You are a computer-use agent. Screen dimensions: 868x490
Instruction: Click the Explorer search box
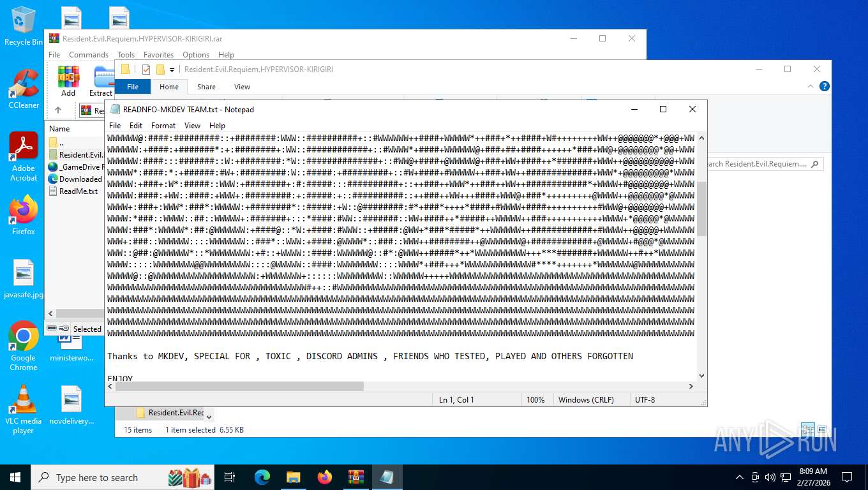(765, 164)
